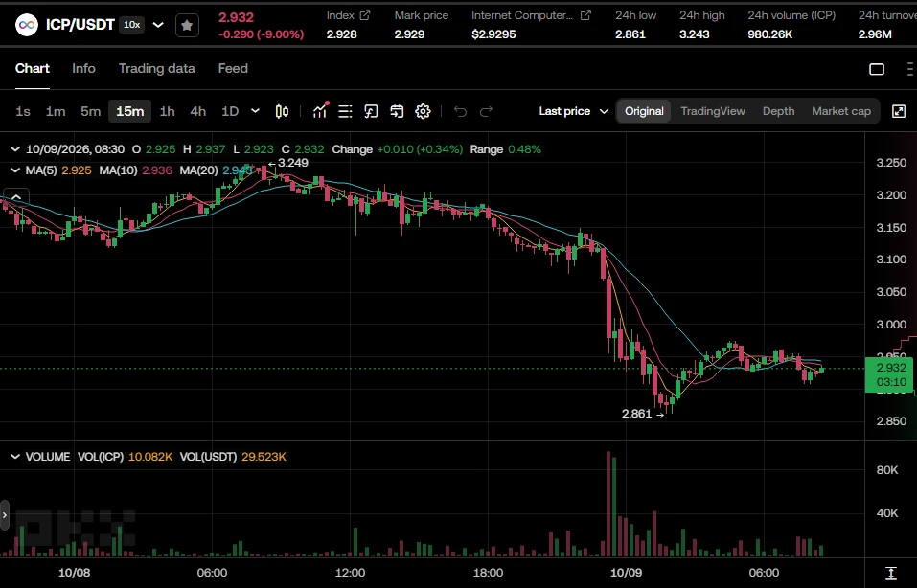Image resolution: width=917 pixels, height=588 pixels.
Task: Open the candlestick chart style selector
Action: [282, 111]
